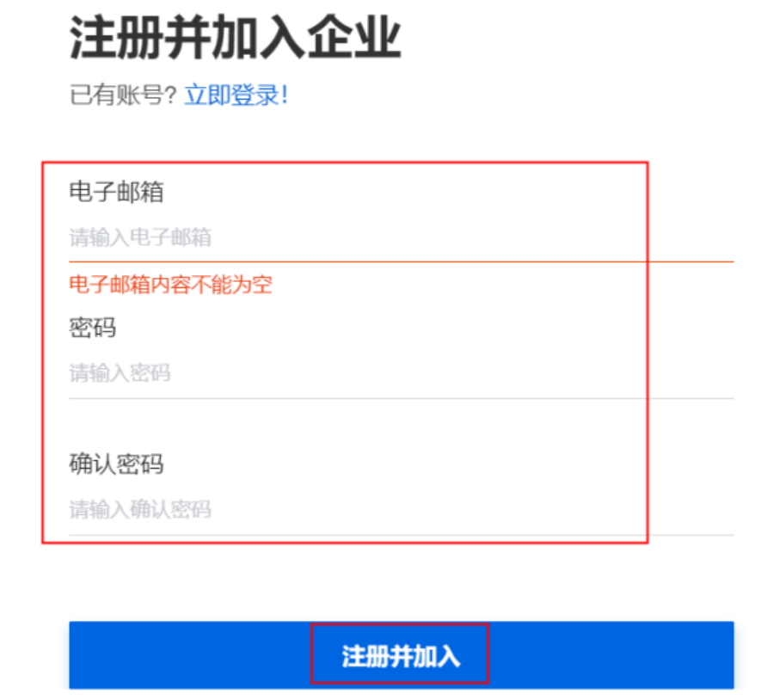This screenshot has height=700, width=761.
Task: Focus the 请输入确认密码 confirm password field
Action: [x=402, y=510]
